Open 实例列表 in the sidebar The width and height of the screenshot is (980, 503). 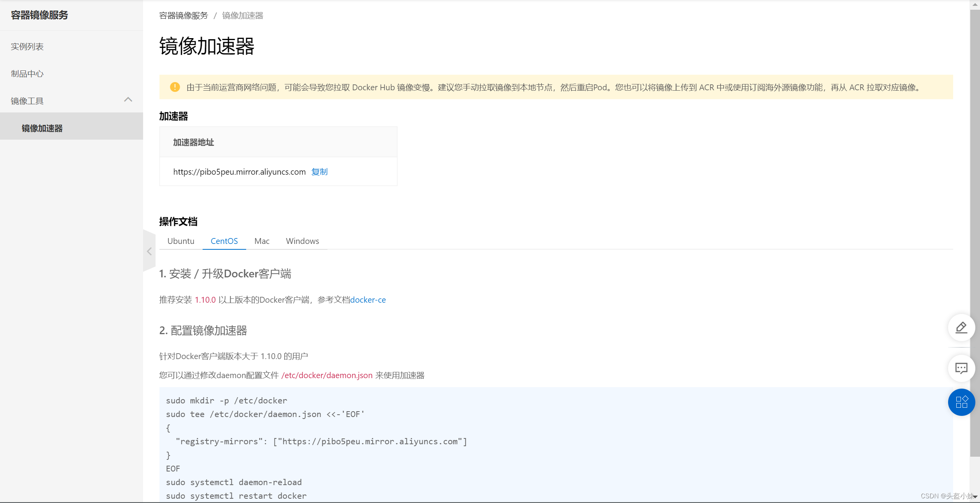click(x=27, y=47)
